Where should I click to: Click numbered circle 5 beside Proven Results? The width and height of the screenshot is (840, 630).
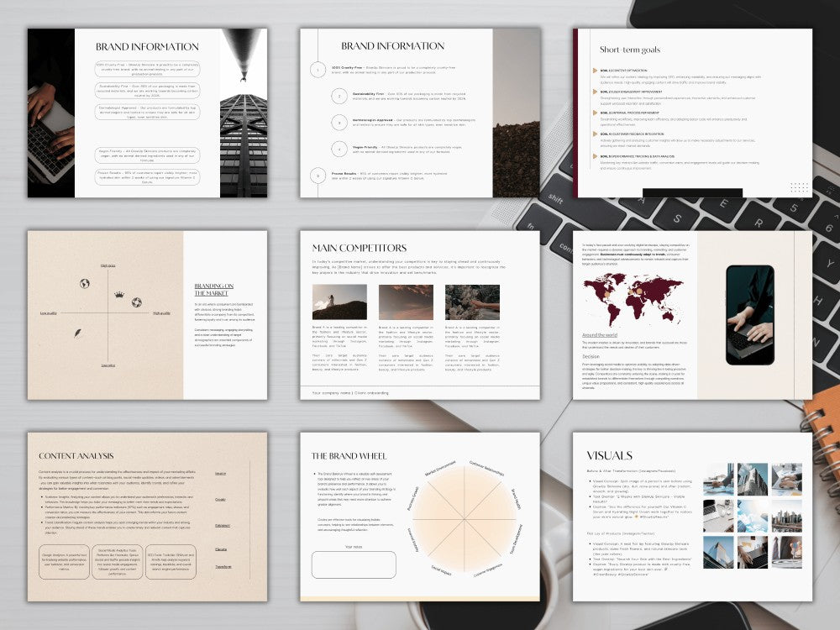316,176
